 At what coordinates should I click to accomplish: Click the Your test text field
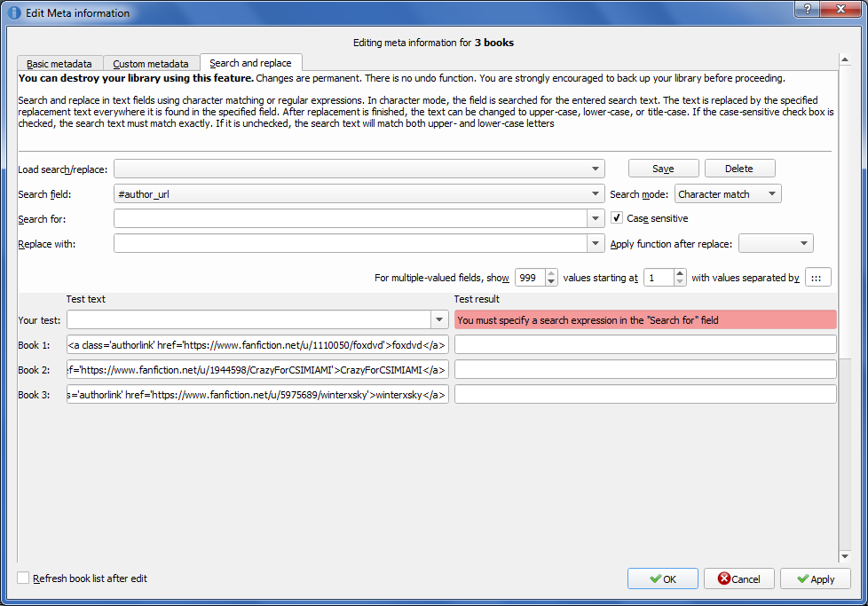pos(249,319)
